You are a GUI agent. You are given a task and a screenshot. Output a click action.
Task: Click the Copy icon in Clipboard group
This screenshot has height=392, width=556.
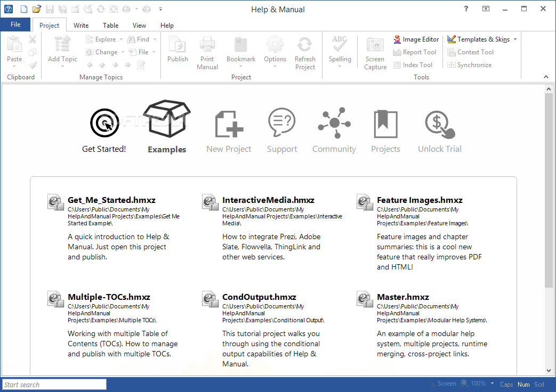[x=33, y=52]
